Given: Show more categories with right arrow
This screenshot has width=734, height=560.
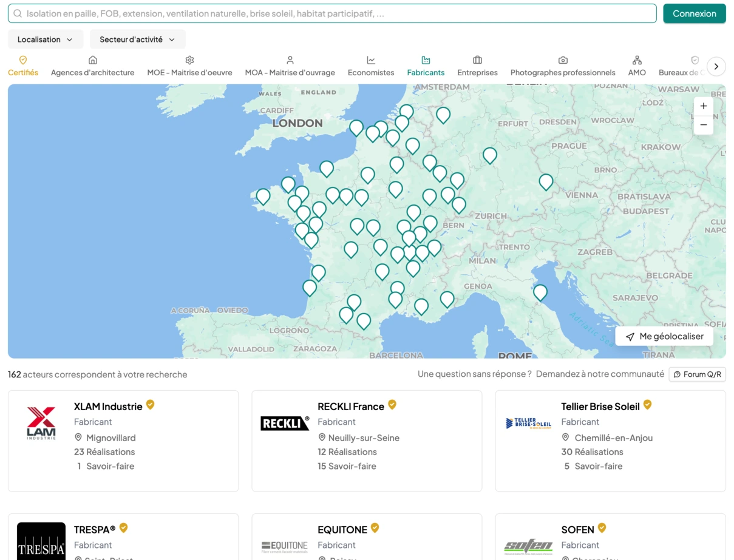Looking at the screenshot, I should coord(716,66).
